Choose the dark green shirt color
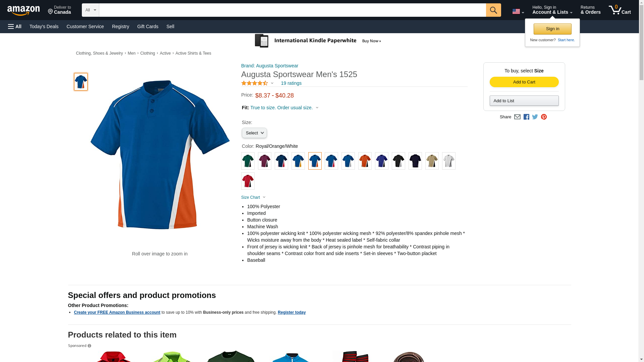Screen dimensions: 644x362 (248, 161)
